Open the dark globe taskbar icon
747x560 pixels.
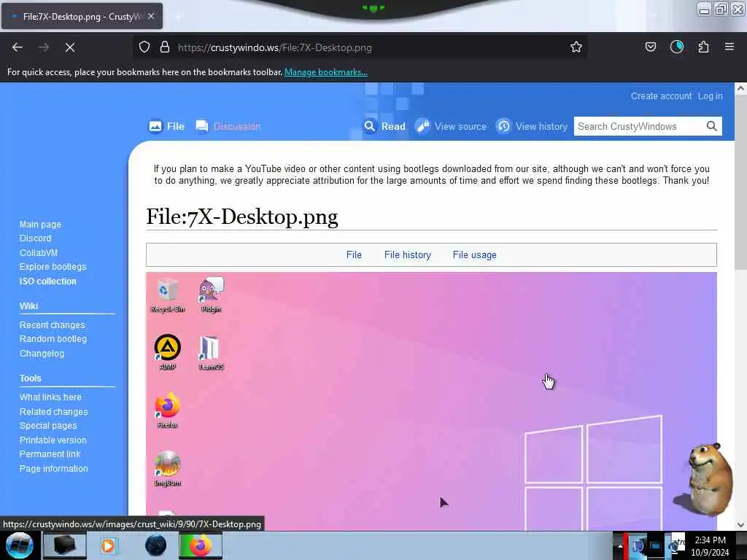[156, 545]
